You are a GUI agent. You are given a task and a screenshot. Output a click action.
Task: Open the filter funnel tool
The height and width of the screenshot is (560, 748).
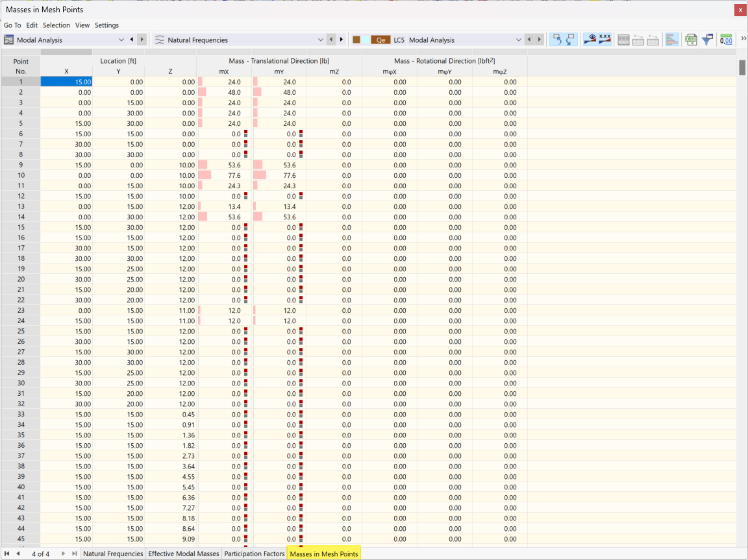(708, 40)
